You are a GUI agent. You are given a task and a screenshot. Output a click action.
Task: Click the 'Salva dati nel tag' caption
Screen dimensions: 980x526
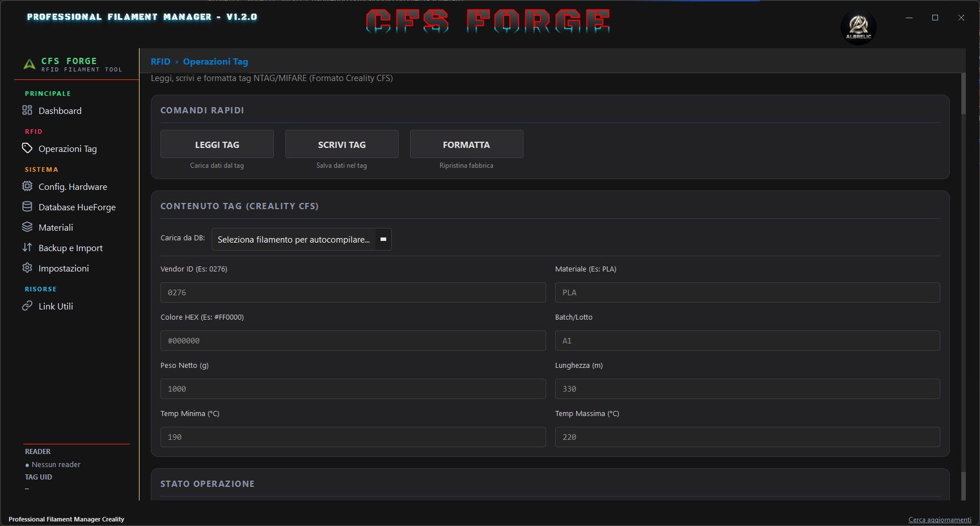point(342,166)
